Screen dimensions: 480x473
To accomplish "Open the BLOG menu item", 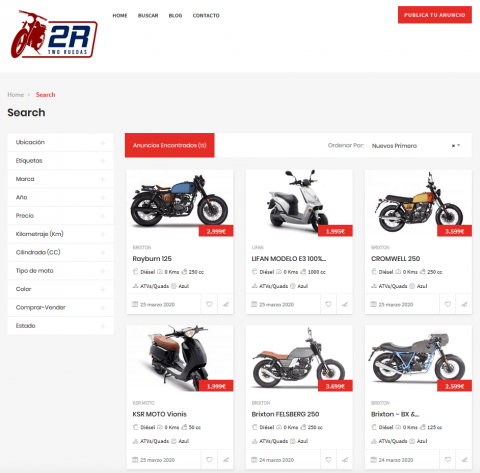I will [175, 15].
